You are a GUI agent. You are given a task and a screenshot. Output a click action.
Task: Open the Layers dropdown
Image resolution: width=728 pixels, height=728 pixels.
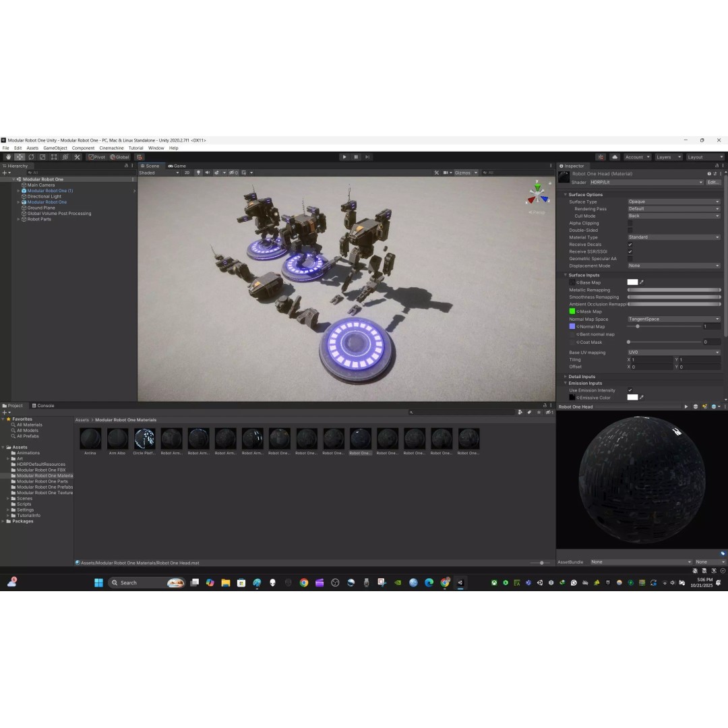(x=669, y=157)
